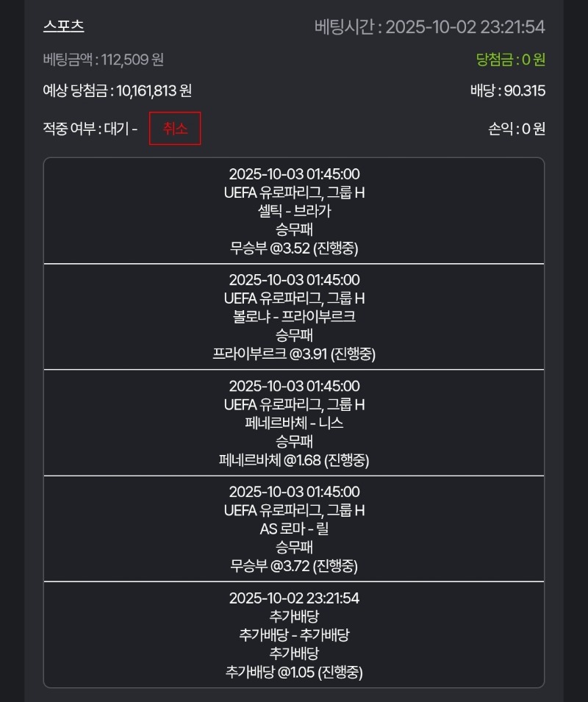This screenshot has width=588, height=702.
Task: Click the 예상 당첨금 10,161,813 원 text
Action: point(118,91)
